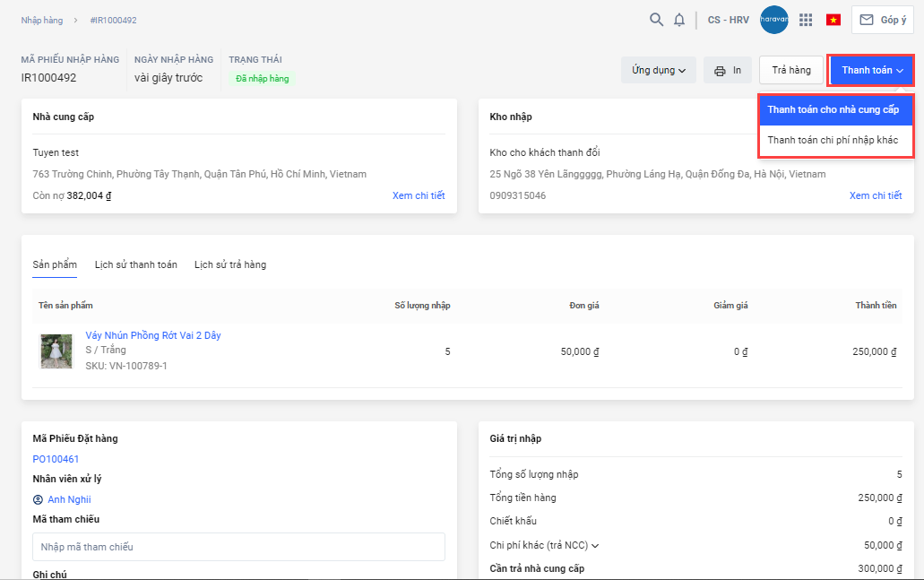
Task: Open the apps grid icon
Action: point(806,20)
